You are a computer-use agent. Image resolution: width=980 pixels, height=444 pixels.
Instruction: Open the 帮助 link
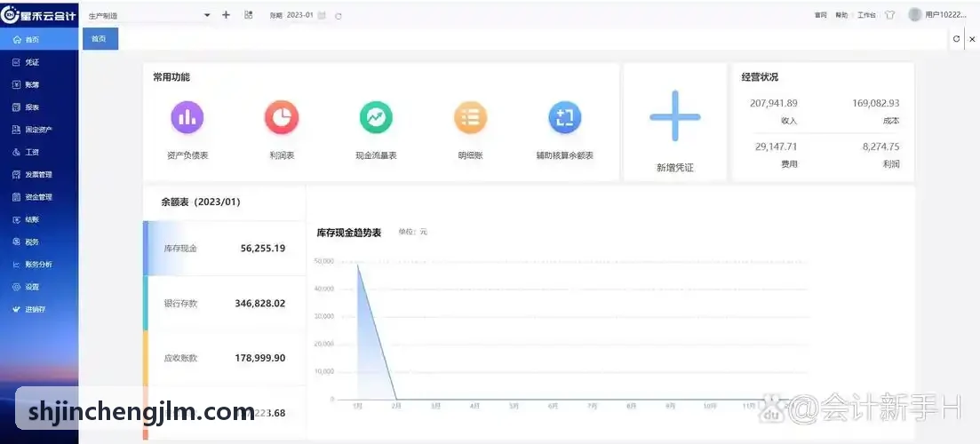[x=841, y=16]
